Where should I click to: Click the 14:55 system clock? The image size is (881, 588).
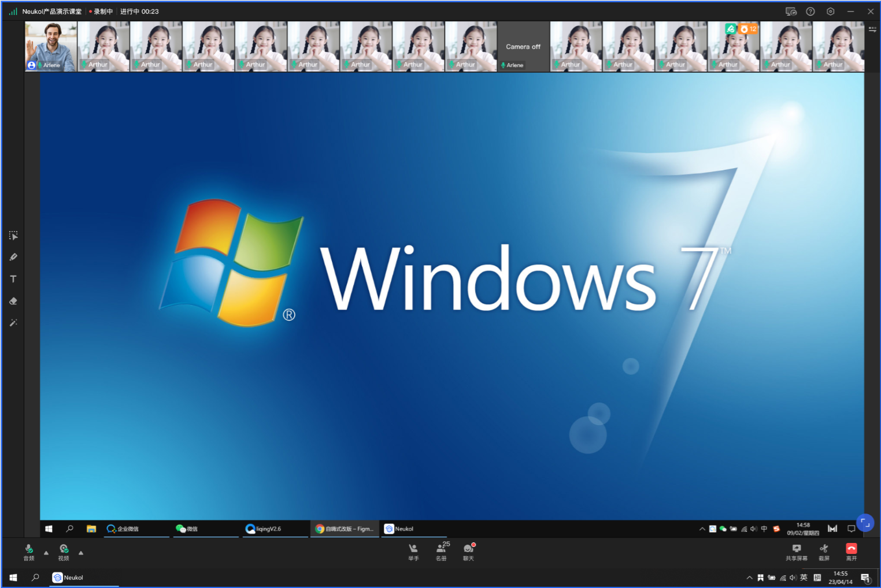tap(841, 578)
